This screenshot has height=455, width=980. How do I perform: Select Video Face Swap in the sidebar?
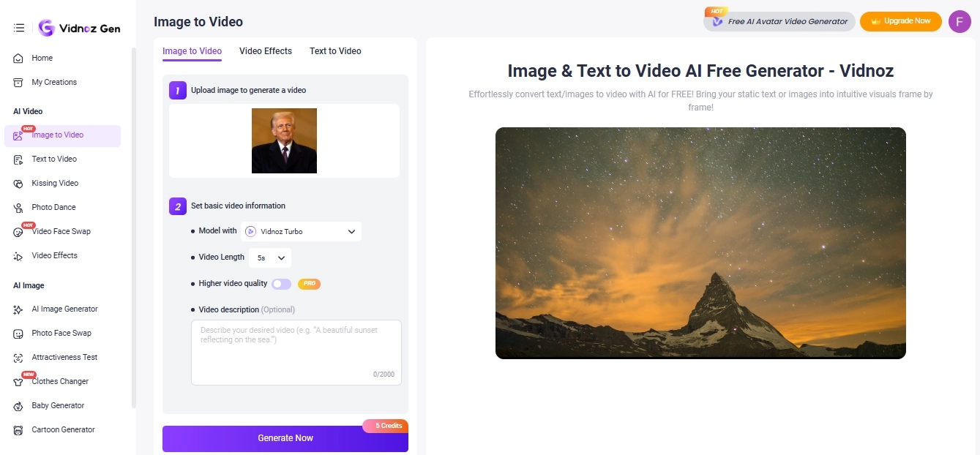click(61, 231)
